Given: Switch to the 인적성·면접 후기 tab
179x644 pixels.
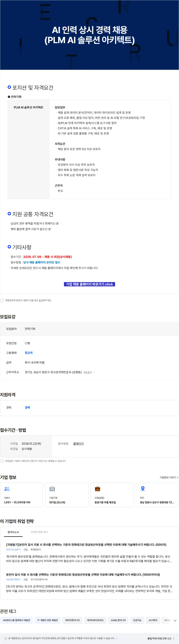Looking at the screenshot, I should pyautogui.click(x=39, y=532).
